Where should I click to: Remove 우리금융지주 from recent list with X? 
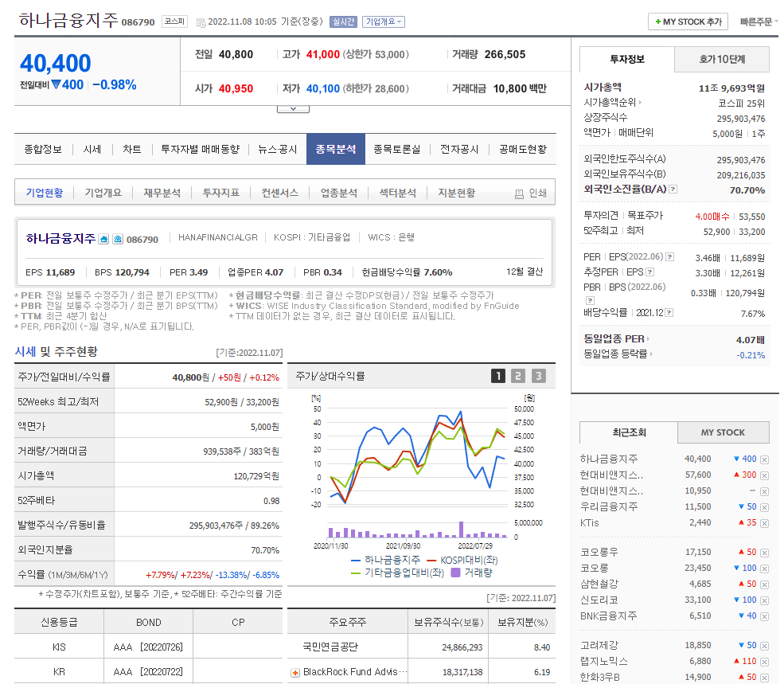click(x=764, y=507)
